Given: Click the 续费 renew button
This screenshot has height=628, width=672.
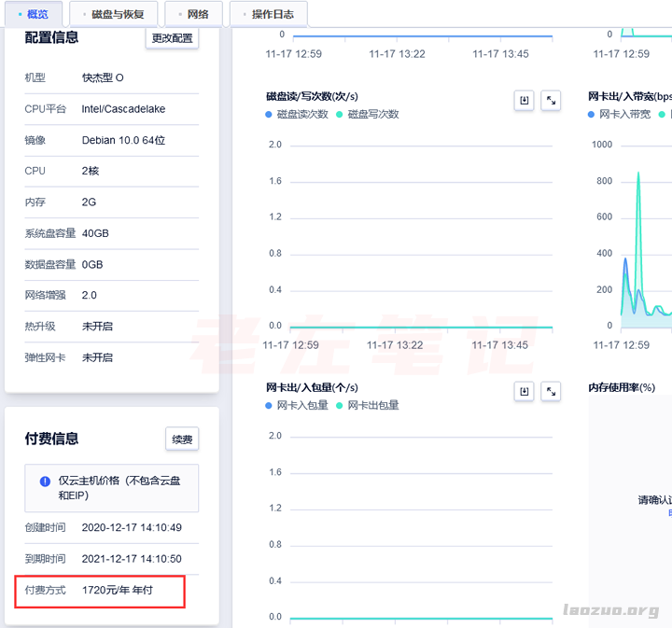Looking at the screenshot, I should [x=182, y=439].
